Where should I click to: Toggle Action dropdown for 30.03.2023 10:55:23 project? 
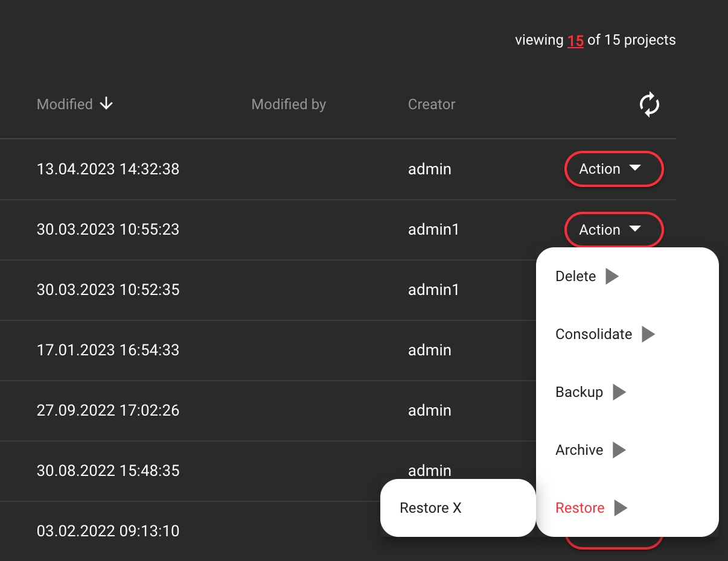pos(613,230)
